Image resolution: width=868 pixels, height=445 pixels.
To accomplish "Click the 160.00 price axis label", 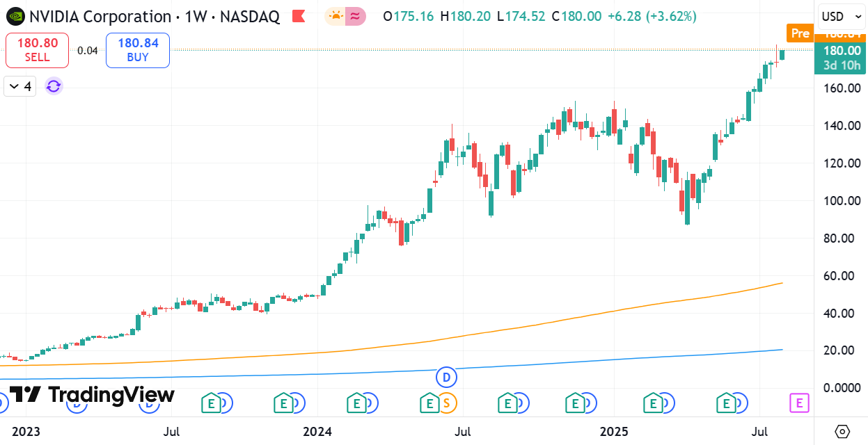I will coord(842,88).
